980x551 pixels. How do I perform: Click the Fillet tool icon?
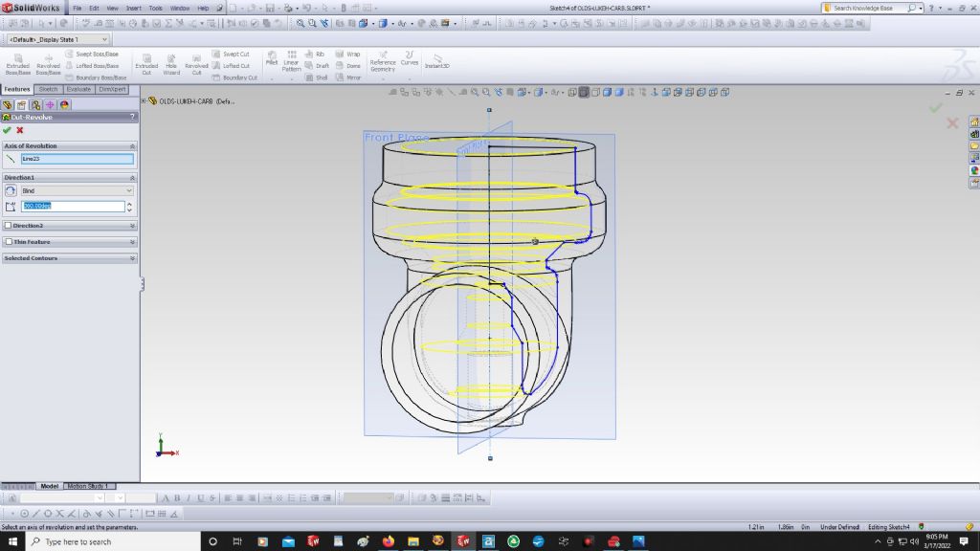272,59
